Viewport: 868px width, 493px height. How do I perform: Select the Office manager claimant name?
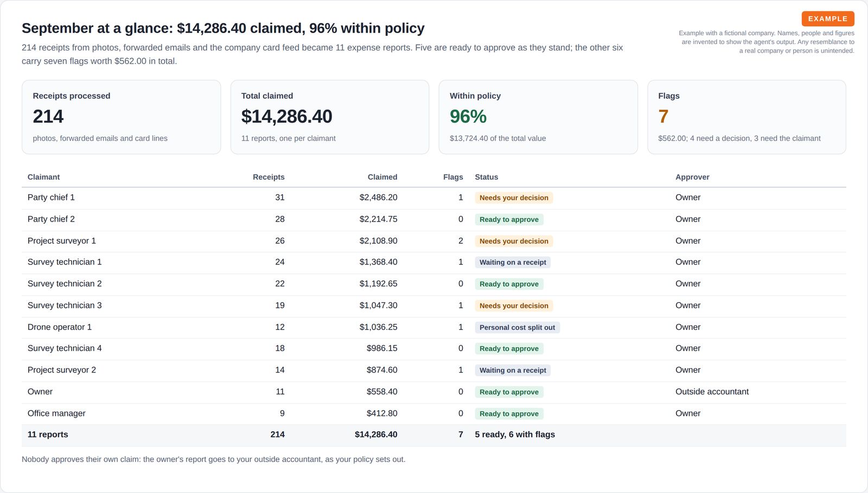56,414
